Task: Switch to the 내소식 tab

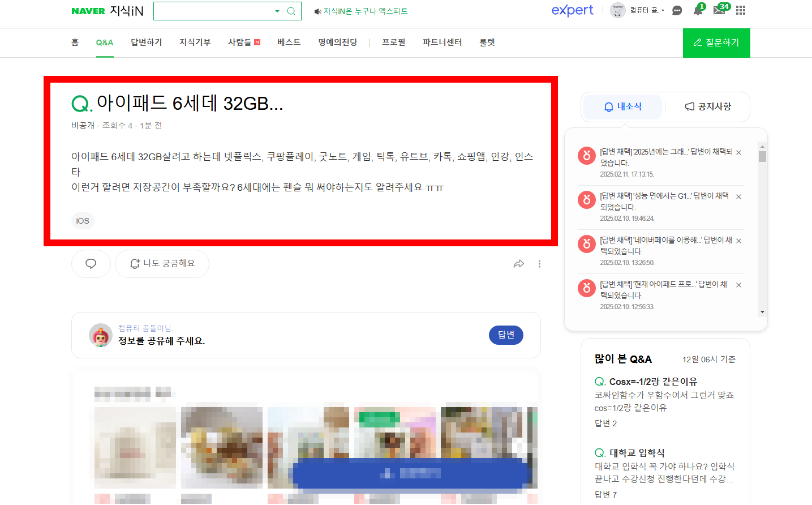Action: [622, 106]
